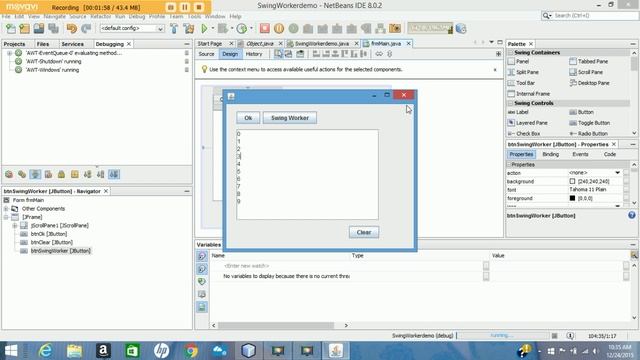This screenshot has height=360, width=640.
Task: Click the green Run Project arrow
Action: point(204,29)
